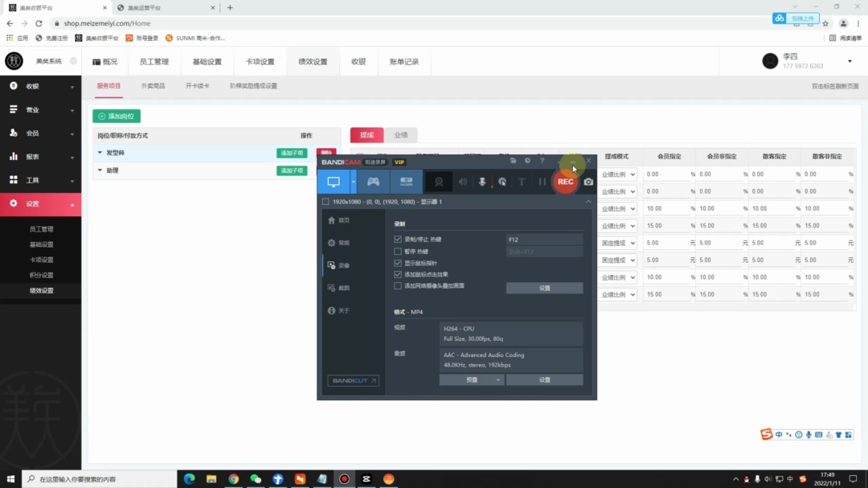Select HDMI device recording mode

point(406,182)
